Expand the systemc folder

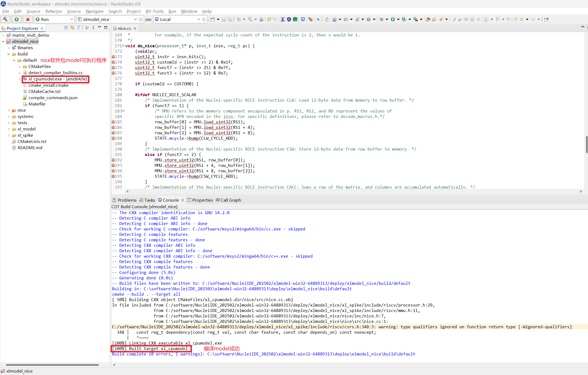(9, 117)
